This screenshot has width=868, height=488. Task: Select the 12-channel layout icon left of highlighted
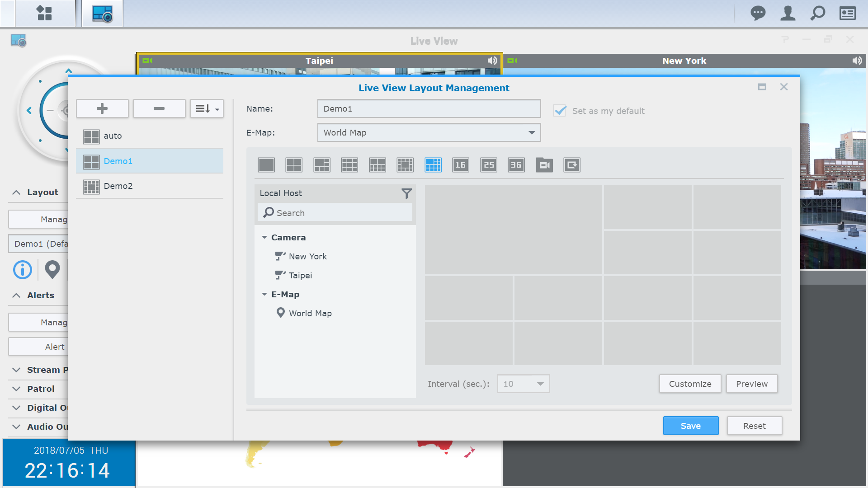tap(405, 165)
